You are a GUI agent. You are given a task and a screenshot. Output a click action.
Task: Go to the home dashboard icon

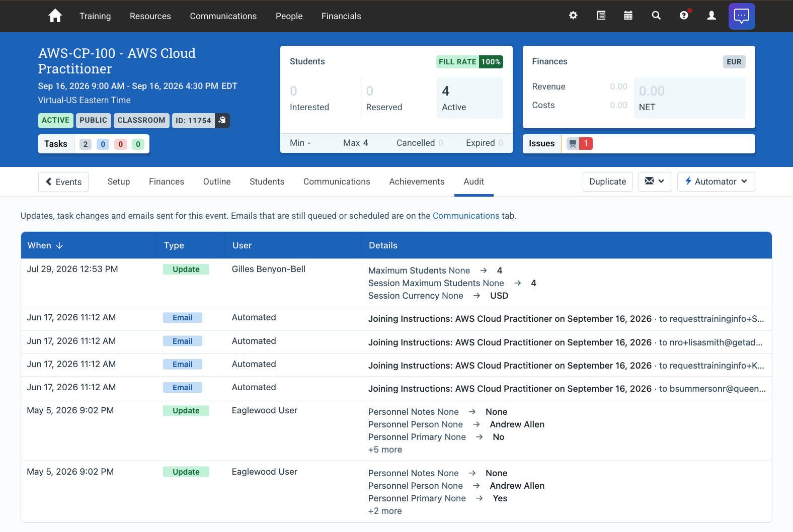click(55, 16)
